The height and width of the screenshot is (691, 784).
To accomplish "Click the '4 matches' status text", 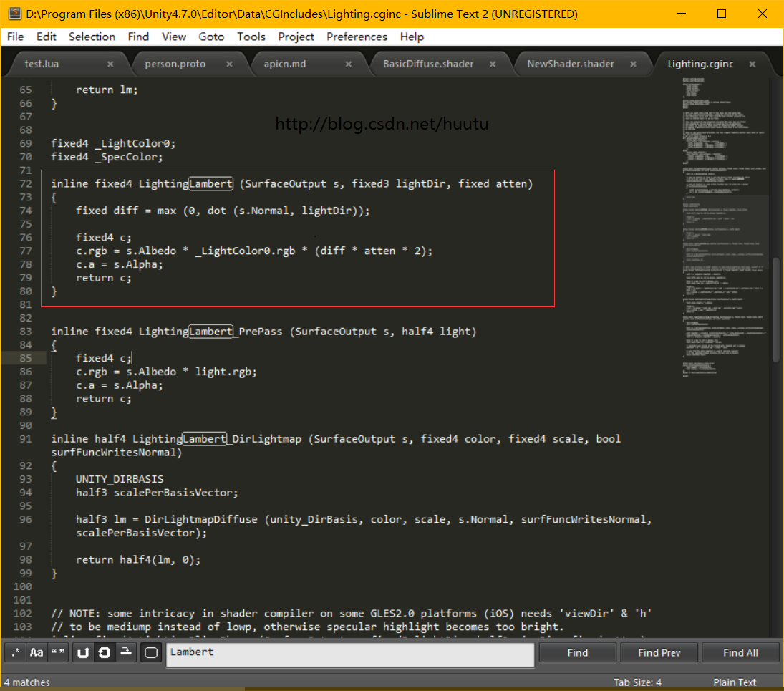I will [27, 682].
